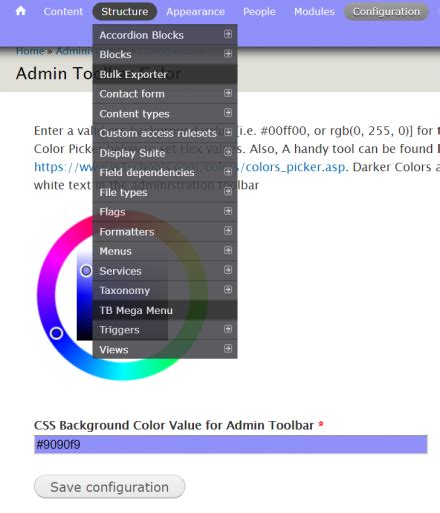Select File types menu entry
Image resolution: width=440 pixels, height=513 pixels.
[x=165, y=192]
